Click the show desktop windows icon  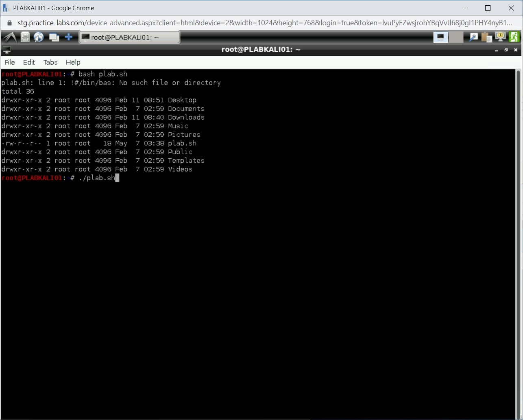point(54,37)
